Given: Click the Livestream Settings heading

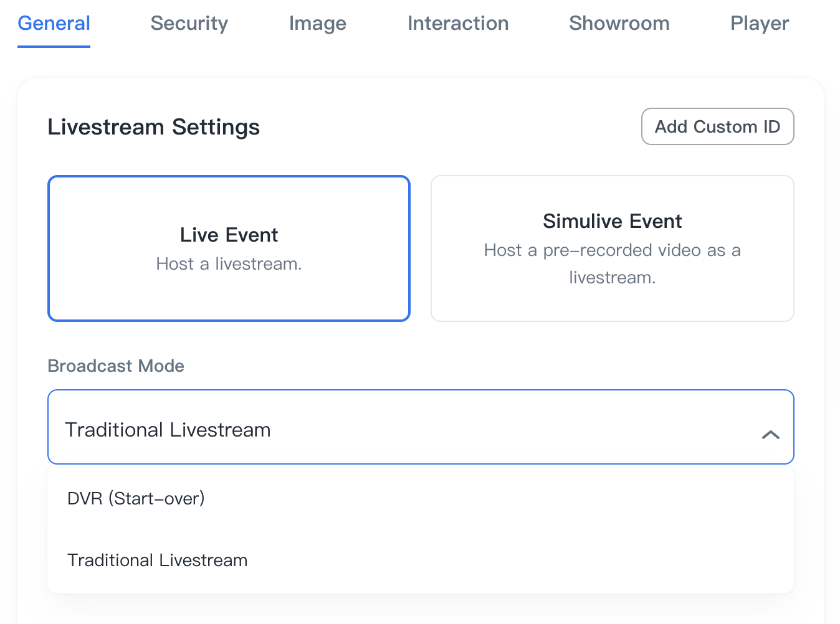Looking at the screenshot, I should click(x=153, y=127).
